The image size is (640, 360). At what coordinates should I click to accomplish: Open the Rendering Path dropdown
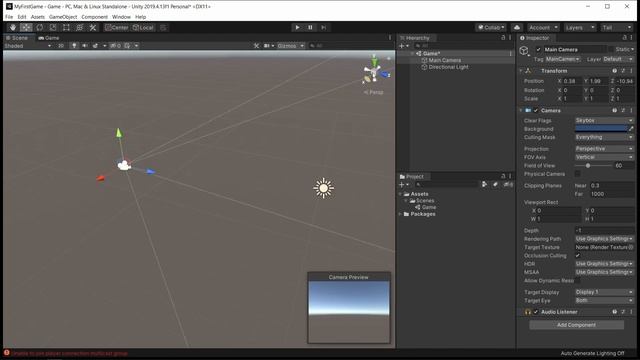604,238
